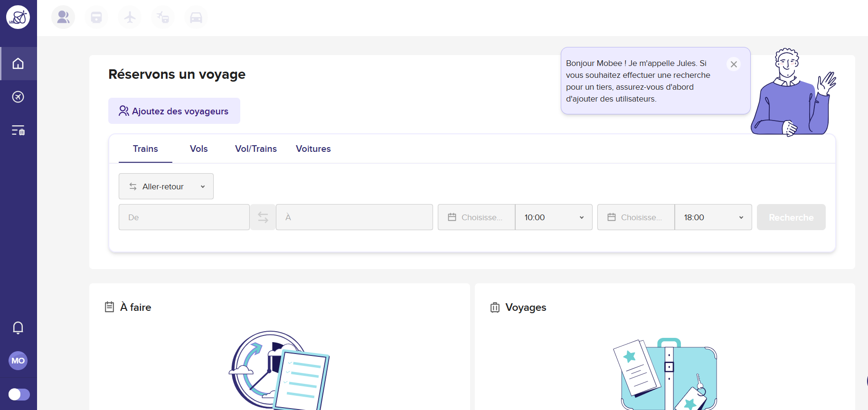Click the Voyages suitcase icon
868x410 pixels.
pos(495,307)
